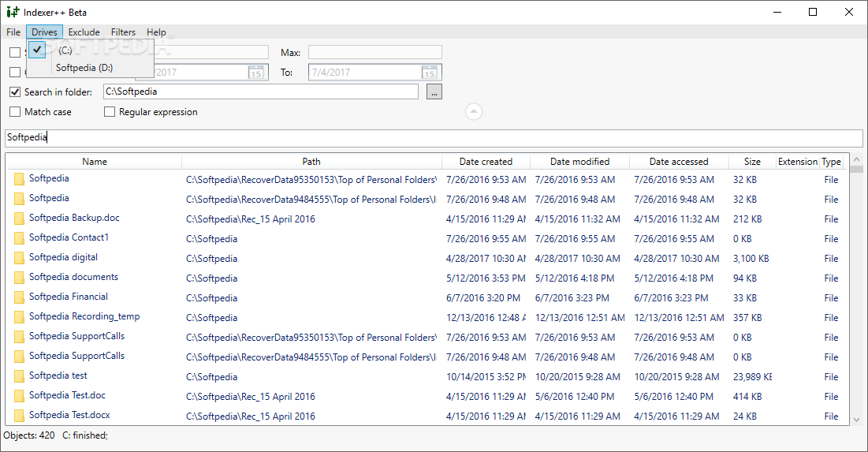The image size is (868, 452).
Task: Click the Indexer++ app icon in title bar
Action: click(x=12, y=12)
